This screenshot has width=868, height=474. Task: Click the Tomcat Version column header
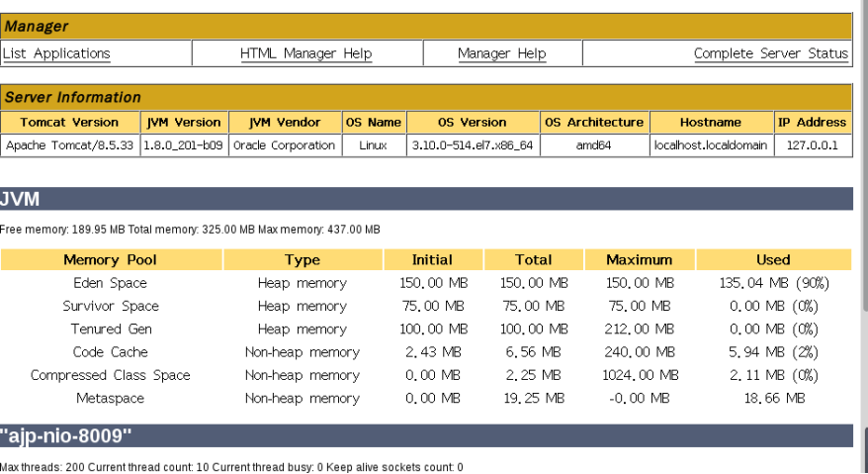[x=69, y=123]
